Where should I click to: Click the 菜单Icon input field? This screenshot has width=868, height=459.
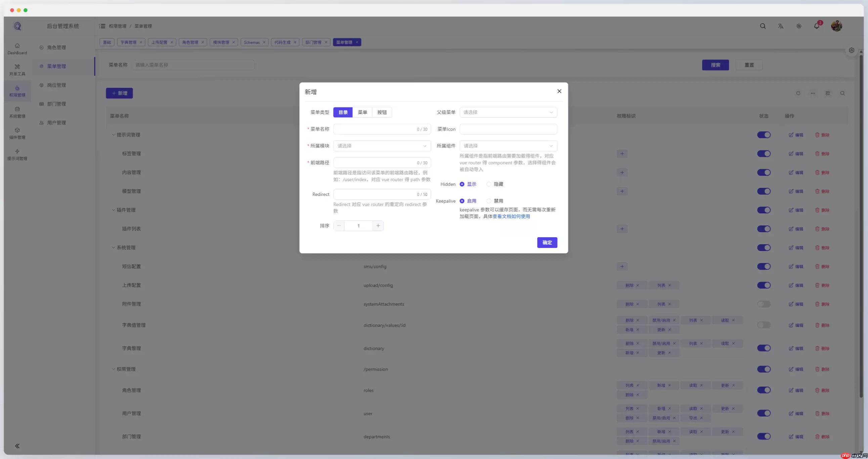coord(508,129)
